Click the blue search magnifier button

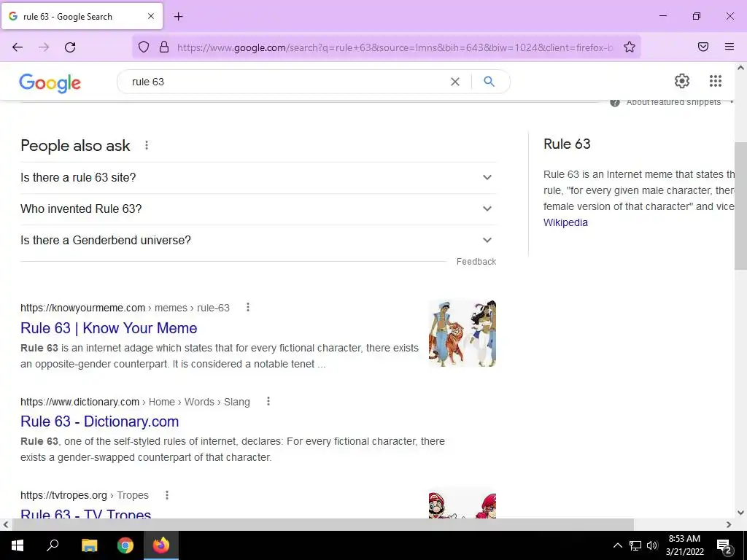pyautogui.click(x=489, y=82)
